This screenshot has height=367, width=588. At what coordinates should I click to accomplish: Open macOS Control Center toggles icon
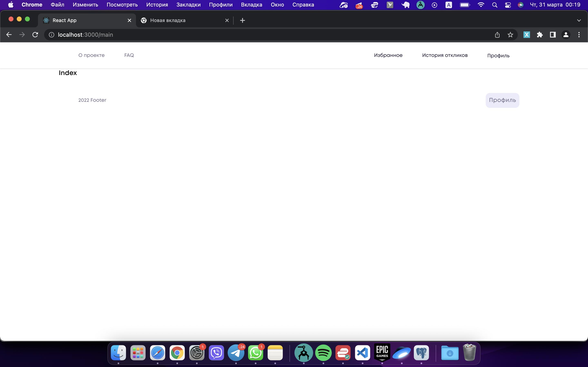click(x=508, y=5)
